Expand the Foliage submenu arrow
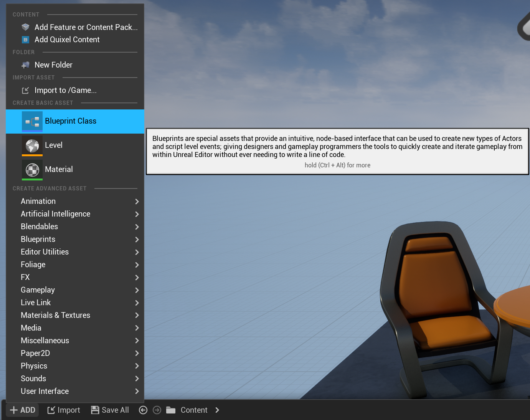530x420 pixels. 137,265
